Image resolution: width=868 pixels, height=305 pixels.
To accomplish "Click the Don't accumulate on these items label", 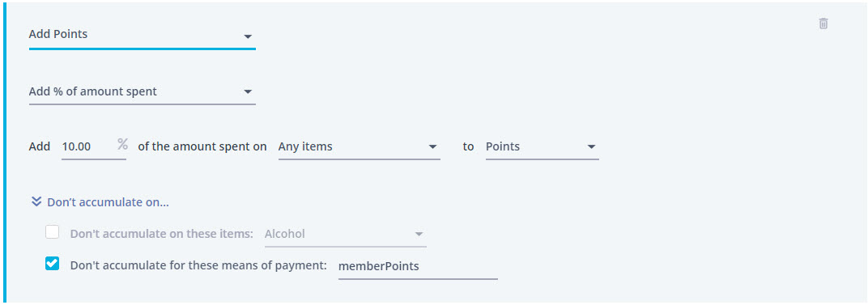I will [x=162, y=234].
